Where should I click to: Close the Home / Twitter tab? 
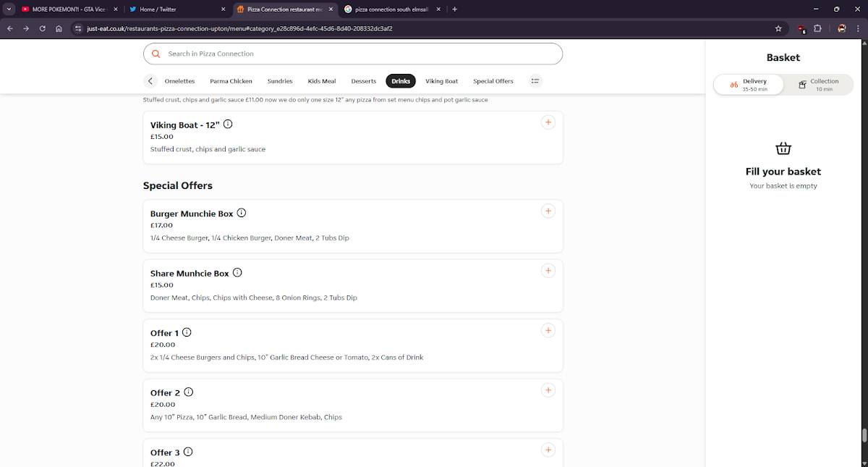tap(223, 9)
